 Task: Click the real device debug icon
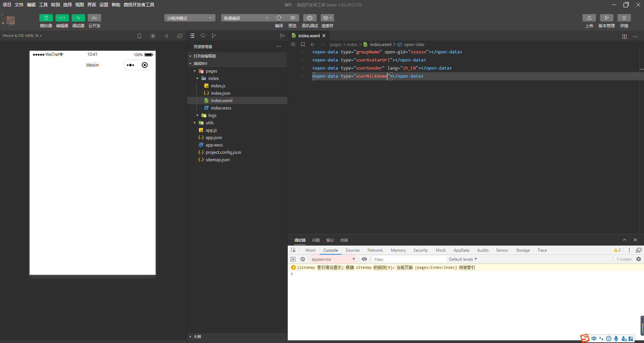[x=310, y=18]
